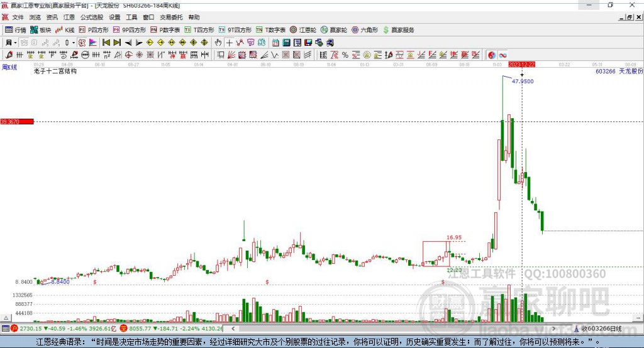Click the status bar grid icon
644x348 pixels.
coord(5,329)
